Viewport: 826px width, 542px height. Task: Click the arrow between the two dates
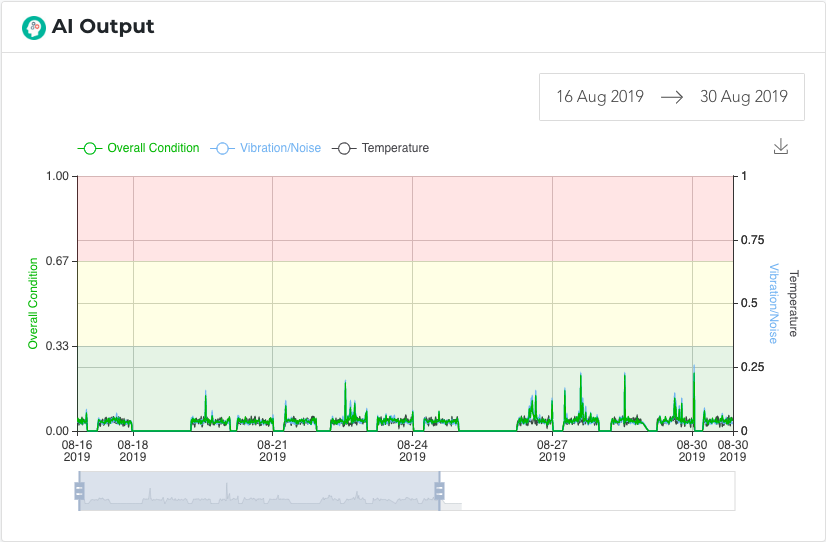671,97
